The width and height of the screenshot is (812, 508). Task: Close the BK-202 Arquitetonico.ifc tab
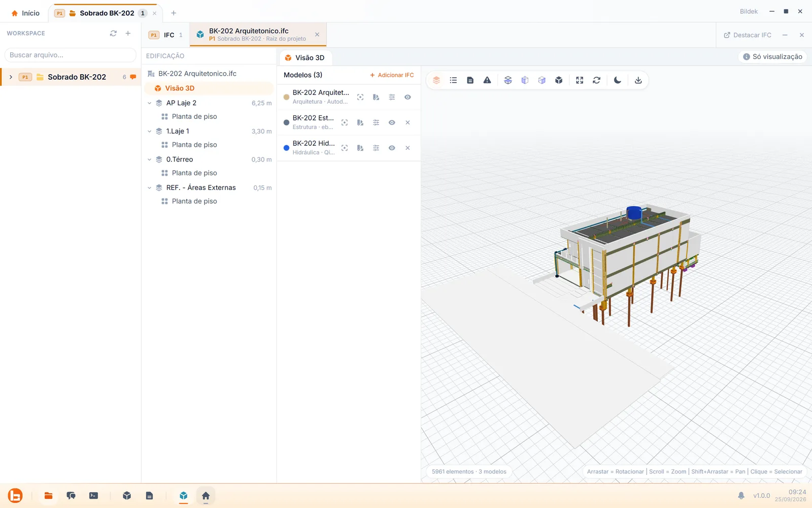pos(317,35)
